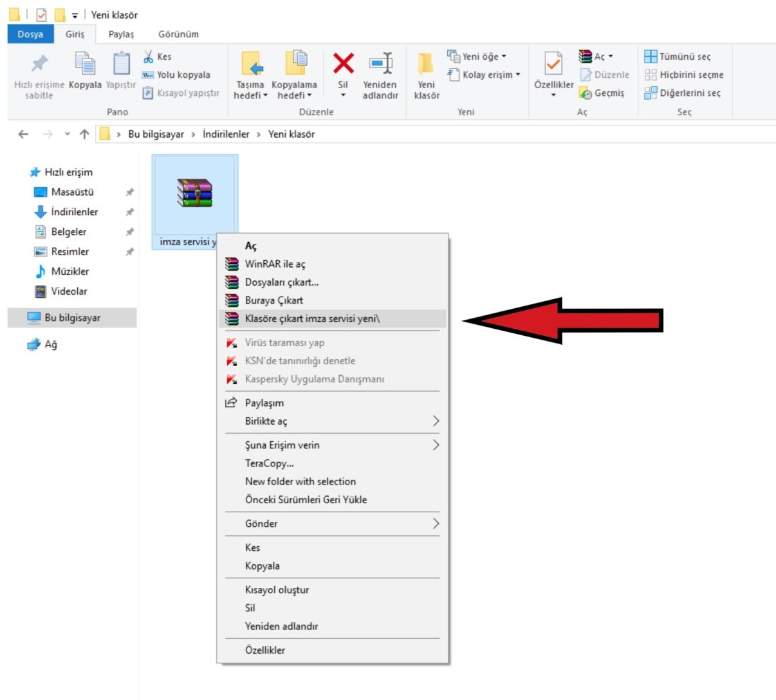Click the red X Sil delete icon
Screen dimensions: 776x700
point(343,64)
